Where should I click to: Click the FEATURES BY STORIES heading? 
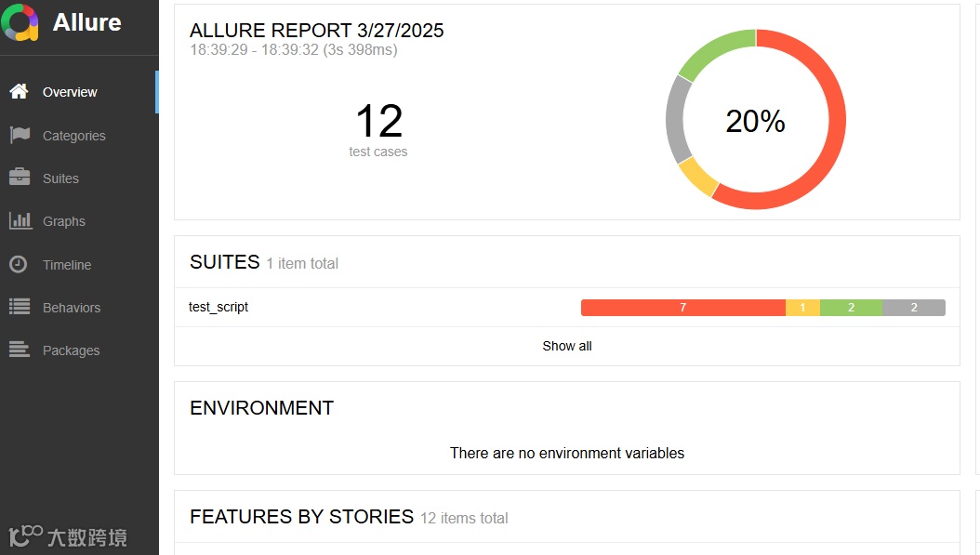pos(301,517)
